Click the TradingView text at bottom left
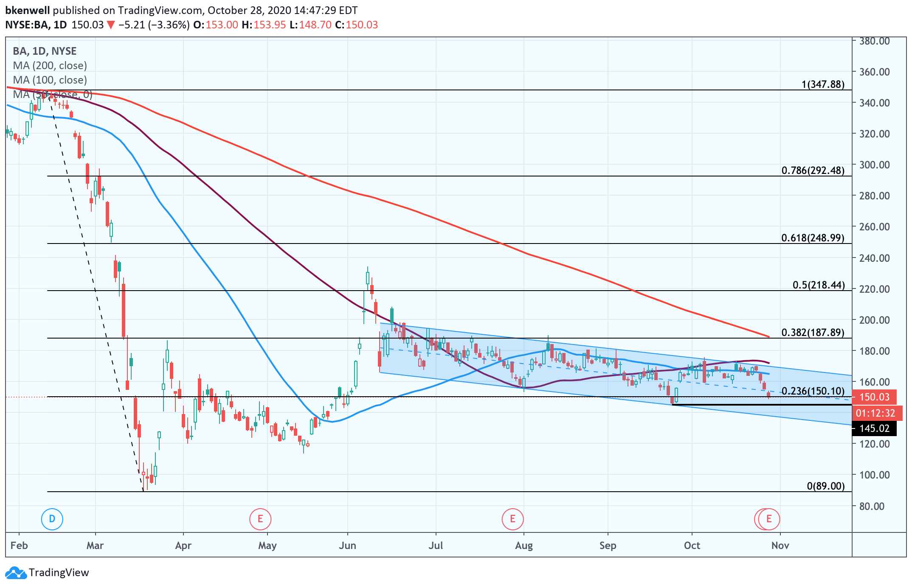The image size is (912, 588). coord(59,573)
